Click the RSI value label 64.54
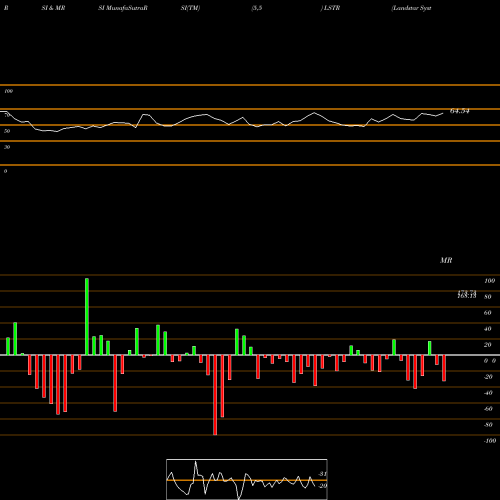The width and height of the screenshot is (500, 500). tap(460, 111)
